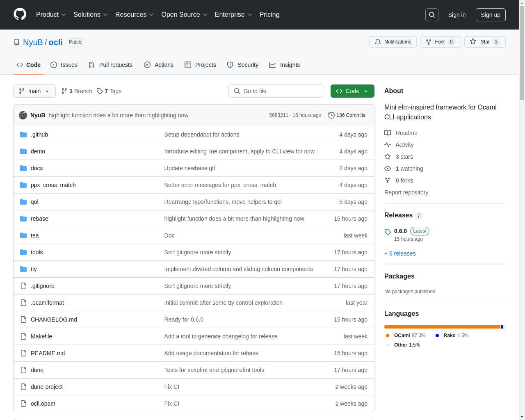Viewport: 525px width, 420px height.
Task: Click the stars icon in About section
Action: point(388,157)
